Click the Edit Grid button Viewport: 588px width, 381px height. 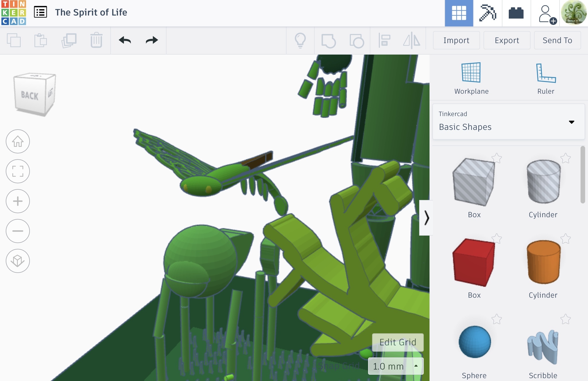pyautogui.click(x=398, y=342)
